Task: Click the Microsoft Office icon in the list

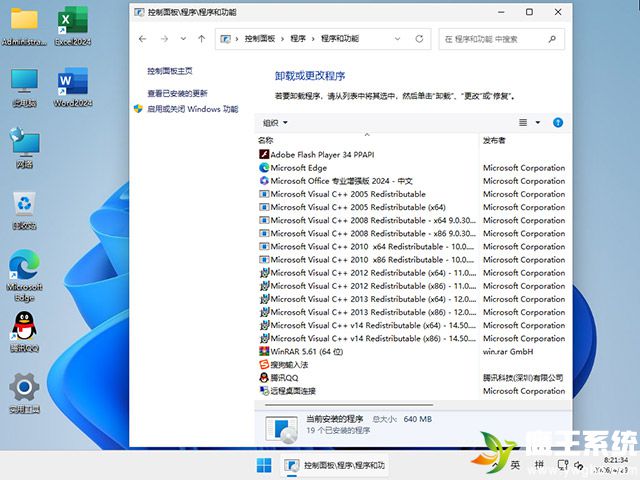Action: (x=264, y=180)
